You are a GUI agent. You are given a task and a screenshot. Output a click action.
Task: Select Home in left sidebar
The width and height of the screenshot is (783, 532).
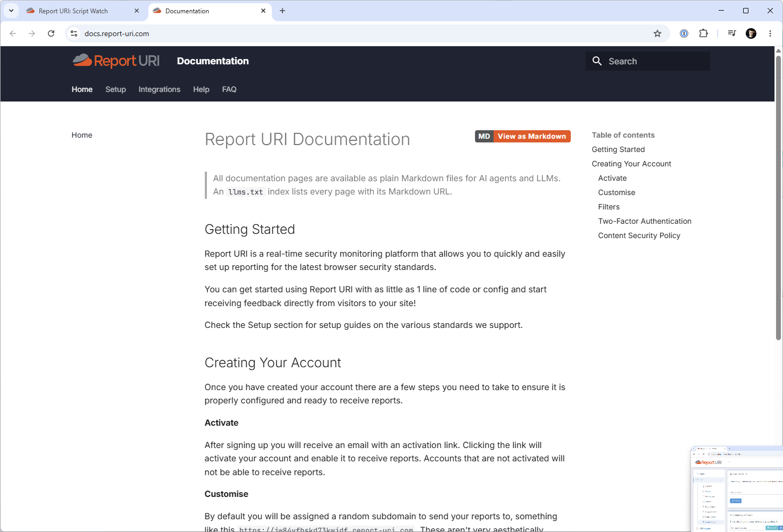(x=82, y=135)
